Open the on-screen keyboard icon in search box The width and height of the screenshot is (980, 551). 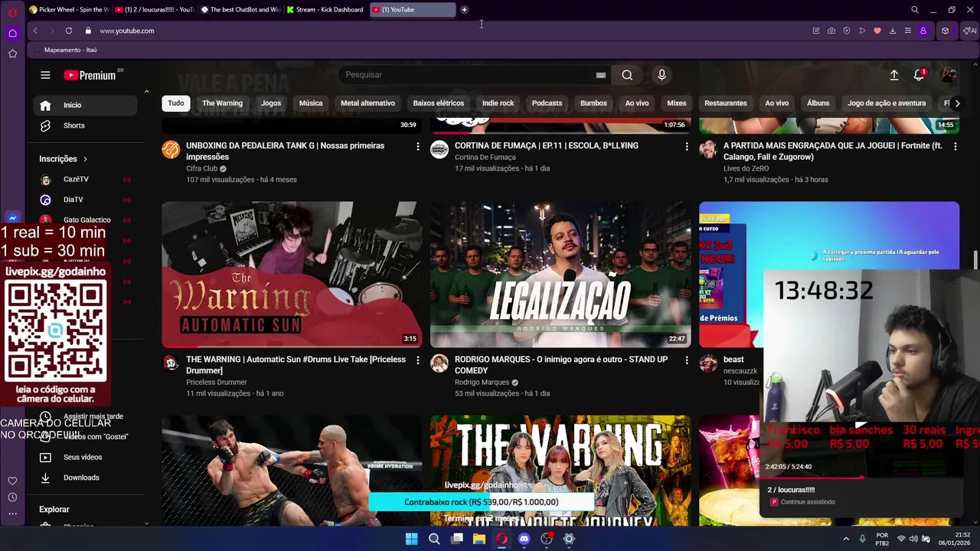click(601, 75)
